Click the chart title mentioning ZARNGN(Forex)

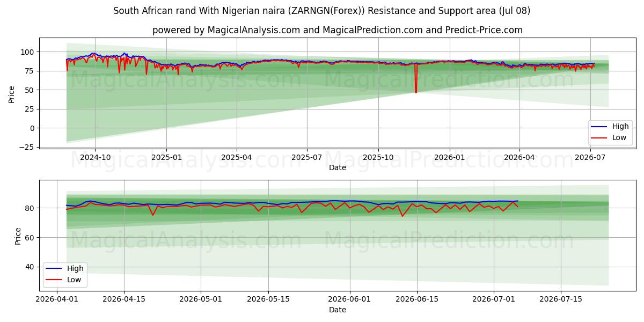coord(321,11)
